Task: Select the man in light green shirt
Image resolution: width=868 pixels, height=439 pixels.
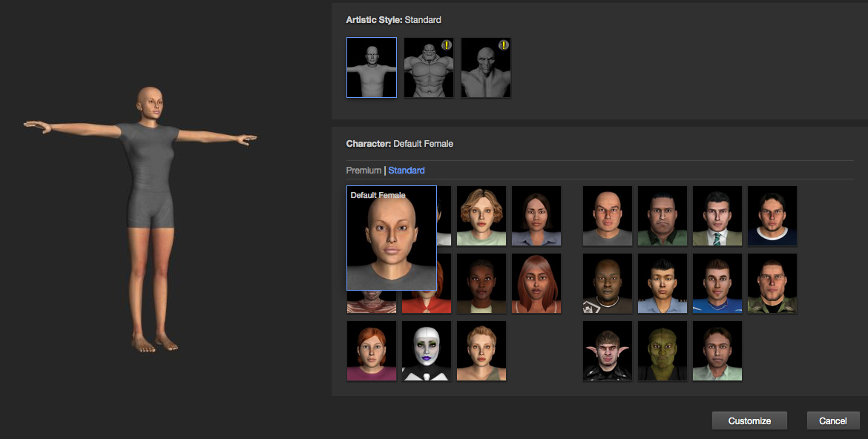Action: (717, 351)
